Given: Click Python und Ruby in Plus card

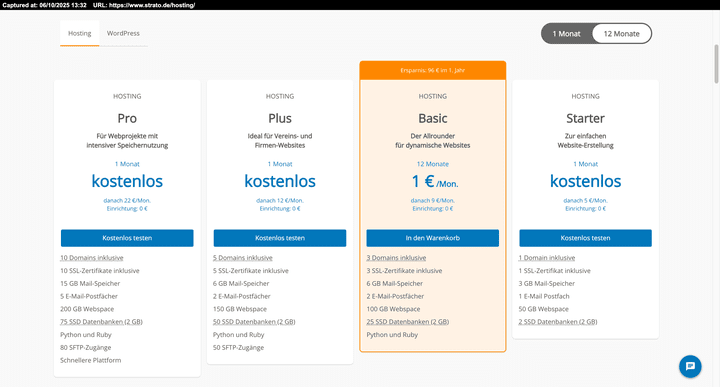Looking at the screenshot, I should (x=239, y=335).
